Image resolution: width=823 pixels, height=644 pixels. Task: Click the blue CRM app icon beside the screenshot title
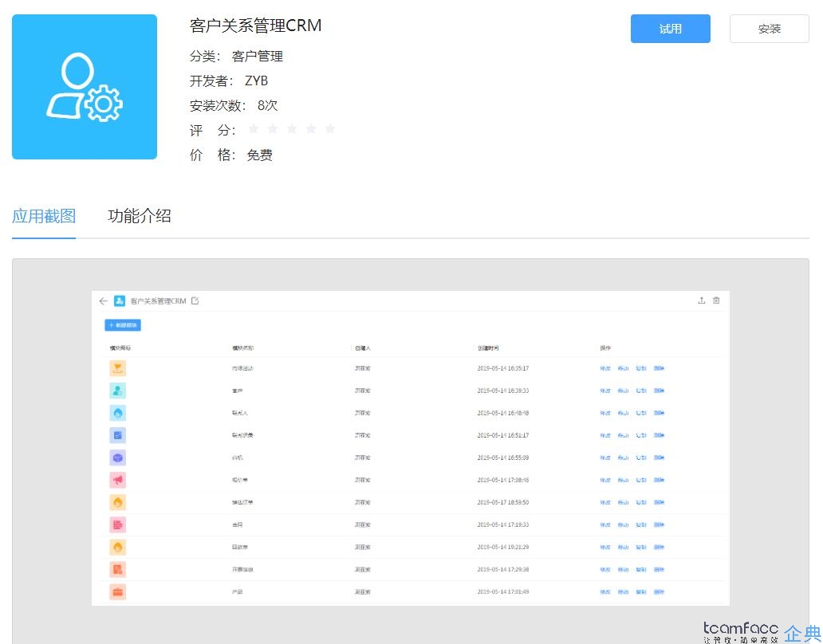click(x=120, y=301)
